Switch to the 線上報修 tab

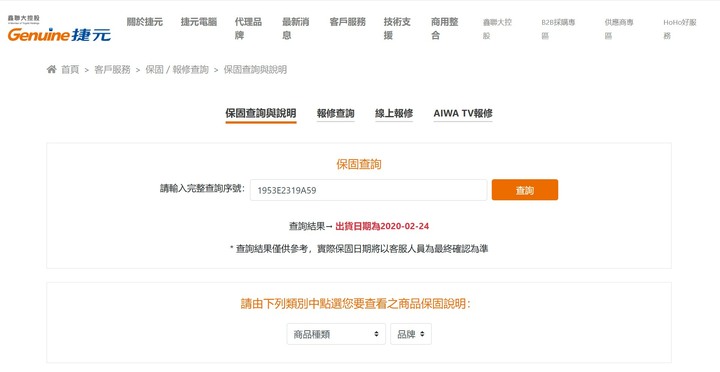point(394,113)
